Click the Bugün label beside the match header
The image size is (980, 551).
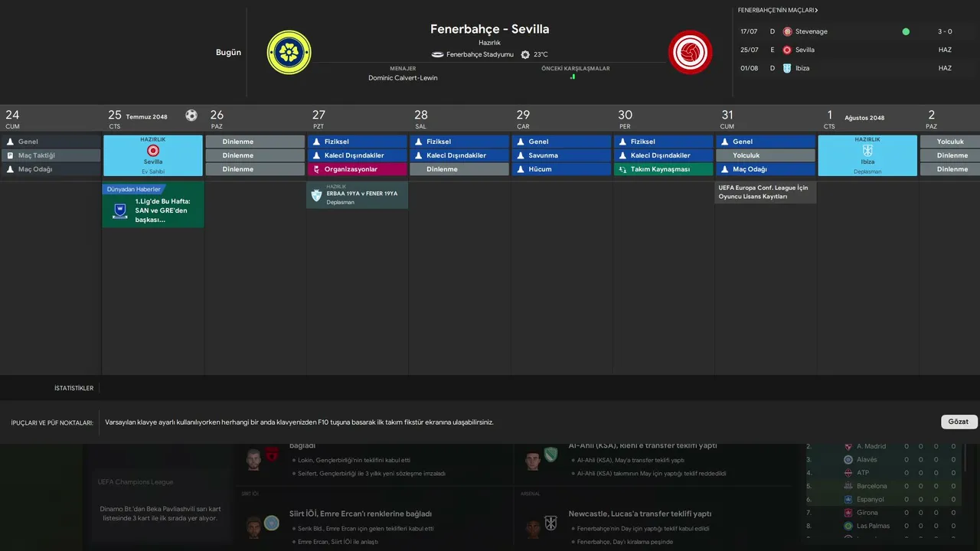click(x=228, y=53)
